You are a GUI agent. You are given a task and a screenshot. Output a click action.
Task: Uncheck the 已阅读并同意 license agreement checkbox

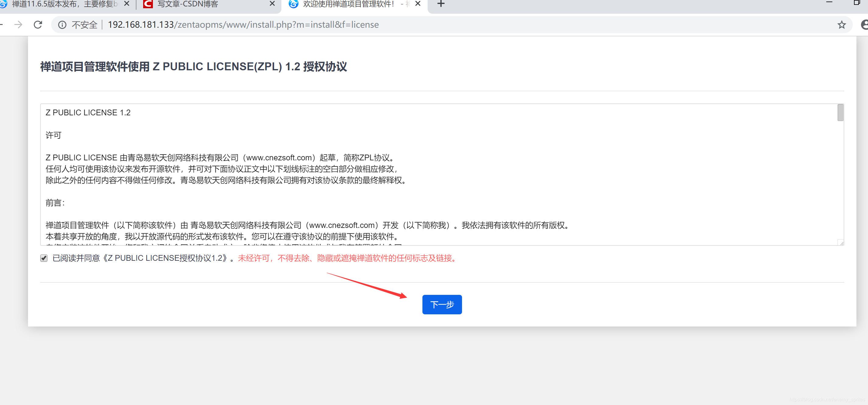coord(44,258)
